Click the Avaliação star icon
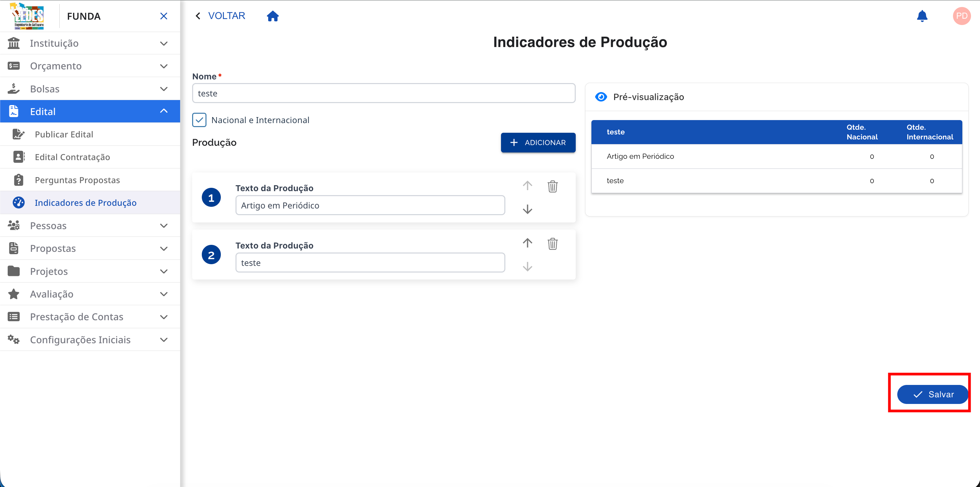 [x=14, y=294]
